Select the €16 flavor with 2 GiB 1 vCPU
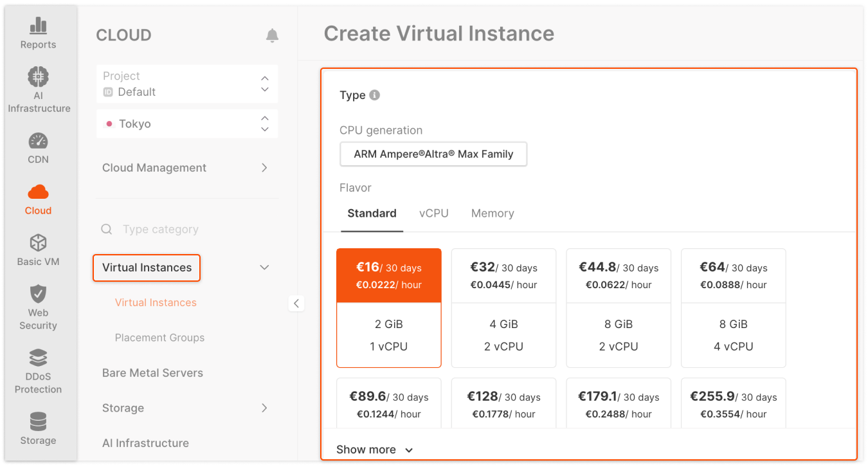The height and width of the screenshot is (467, 868). pyautogui.click(x=389, y=308)
